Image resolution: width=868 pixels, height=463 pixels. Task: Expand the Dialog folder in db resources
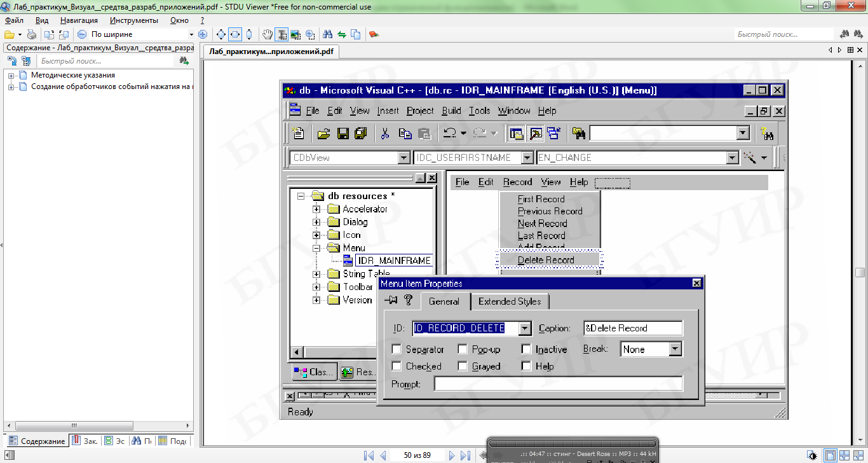coord(316,222)
